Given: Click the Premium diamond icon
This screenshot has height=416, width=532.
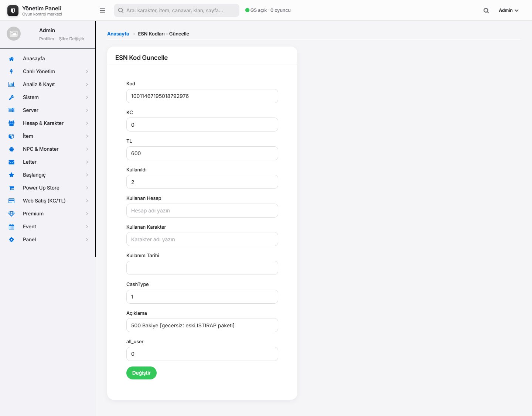Looking at the screenshot, I should pyautogui.click(x=11, y=214).
